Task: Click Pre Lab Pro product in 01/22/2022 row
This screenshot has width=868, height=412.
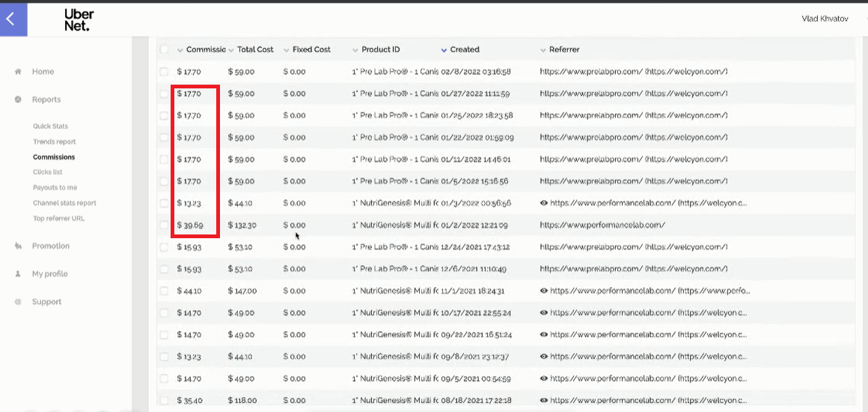Action: click(x=395, y=138)
